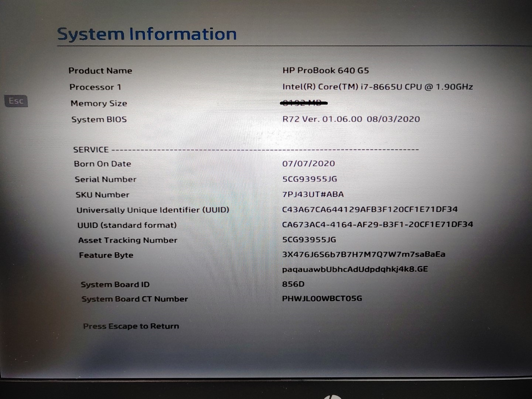The image size is (532, 399).
Task: Click the System Board ID label
Action: [x=115, y=284]
